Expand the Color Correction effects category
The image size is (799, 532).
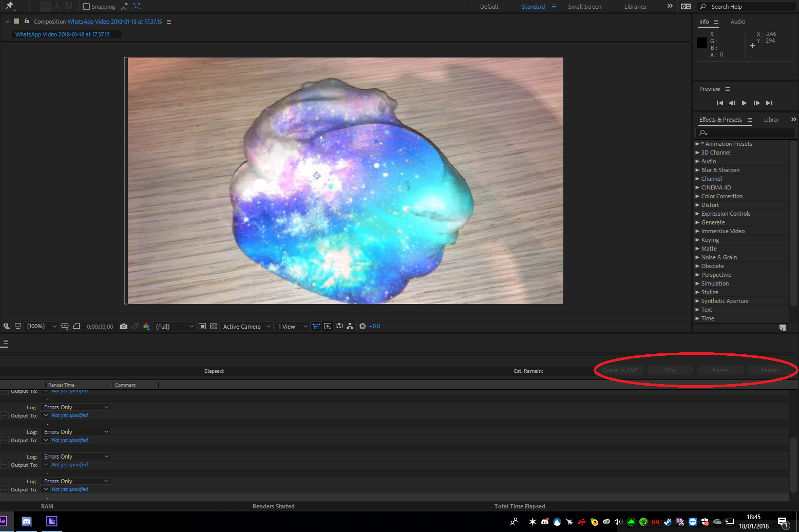(697, 196)
